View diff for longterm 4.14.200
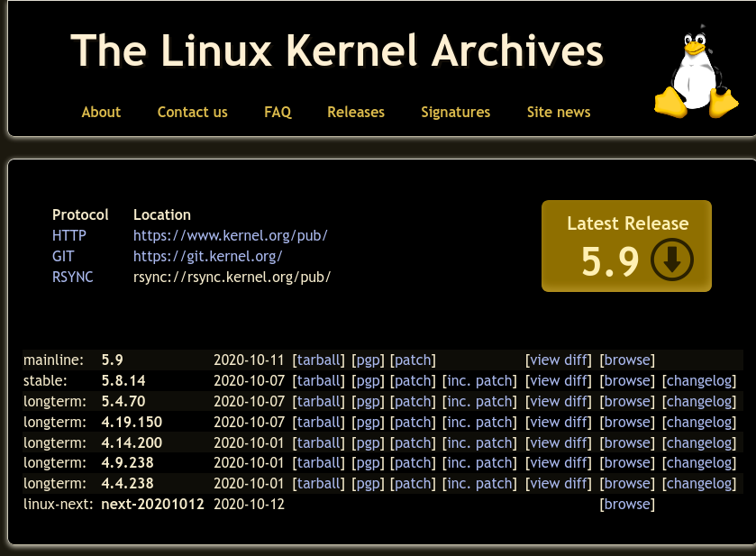The height and width of the screenshot is (556, 756). (x=559, y=442)
